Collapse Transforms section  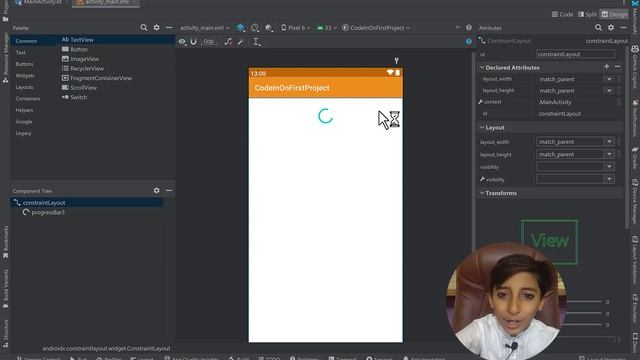pos(482,193)
